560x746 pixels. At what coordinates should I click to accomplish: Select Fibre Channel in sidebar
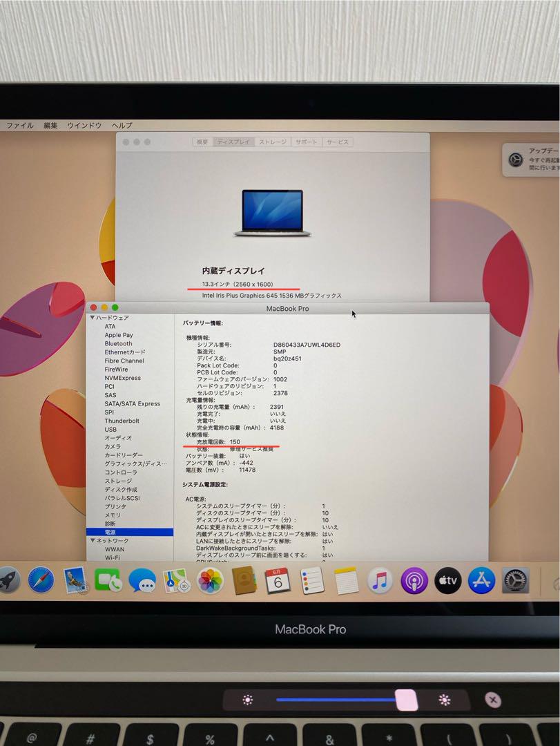pos(124,361)
